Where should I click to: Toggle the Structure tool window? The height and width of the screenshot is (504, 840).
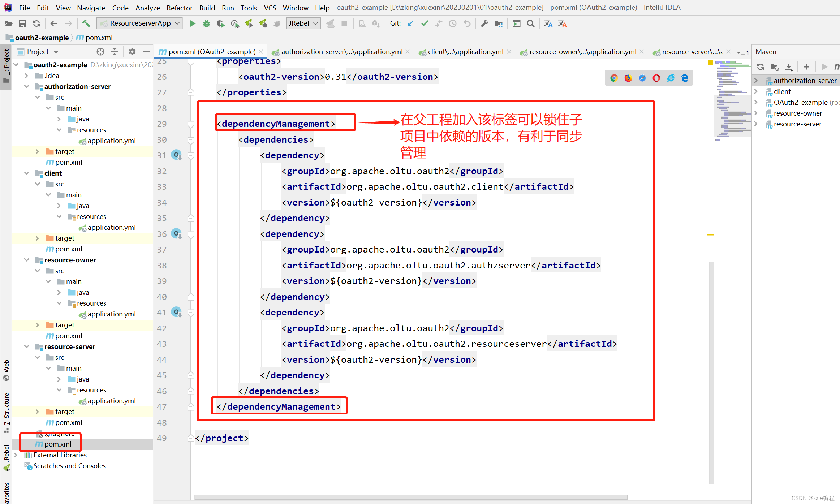[x=6, y=413]
